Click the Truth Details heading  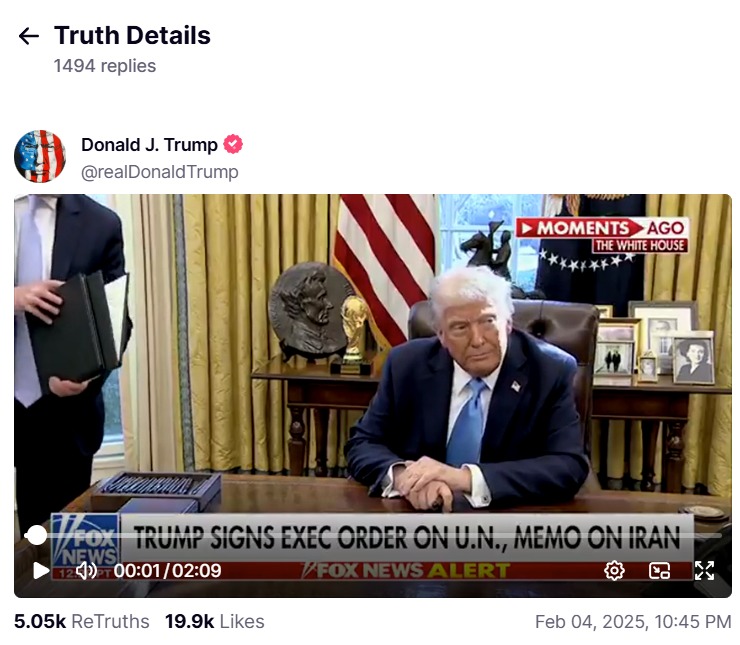(132, 35)
